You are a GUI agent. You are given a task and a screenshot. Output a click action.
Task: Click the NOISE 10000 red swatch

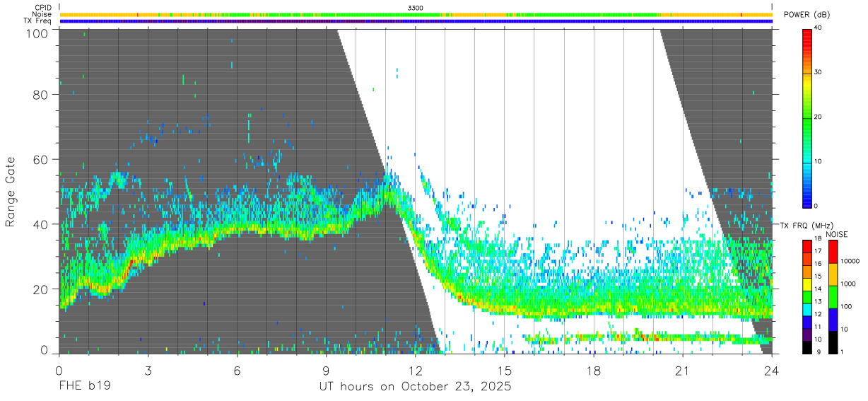tap(833, 251)
